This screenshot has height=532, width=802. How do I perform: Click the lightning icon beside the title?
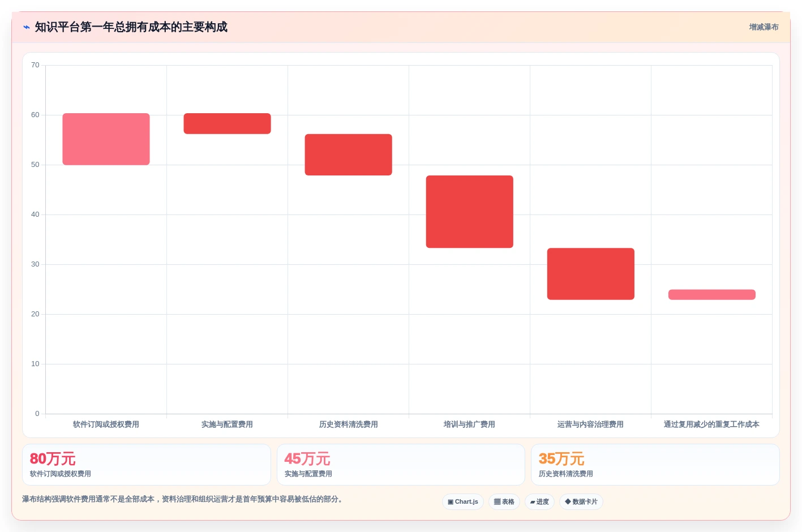point(26,27)
